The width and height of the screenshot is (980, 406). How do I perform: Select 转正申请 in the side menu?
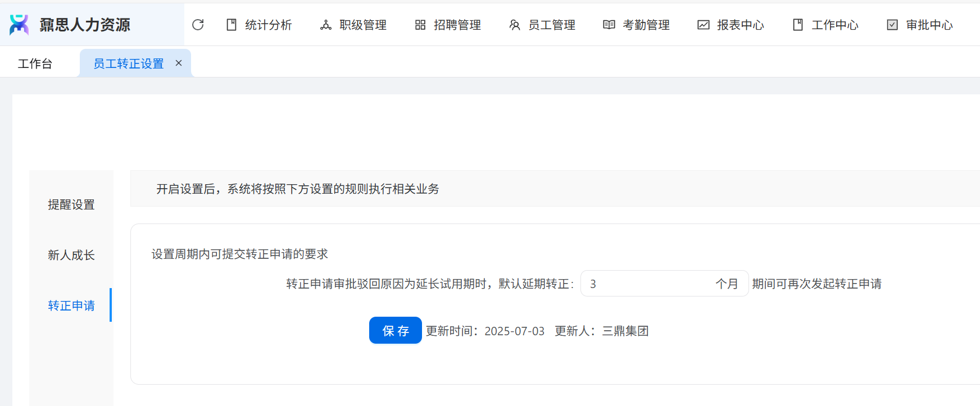pyautogui.click(x=71, y=305)
